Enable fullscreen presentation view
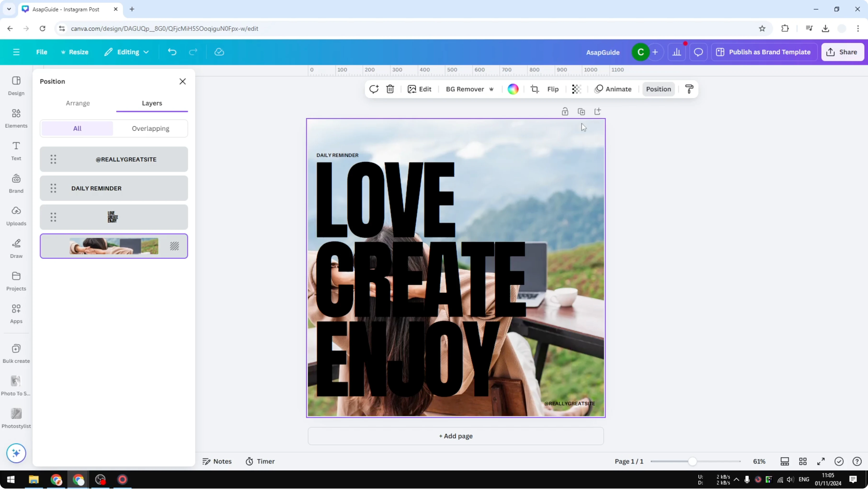 coord(821,461)
